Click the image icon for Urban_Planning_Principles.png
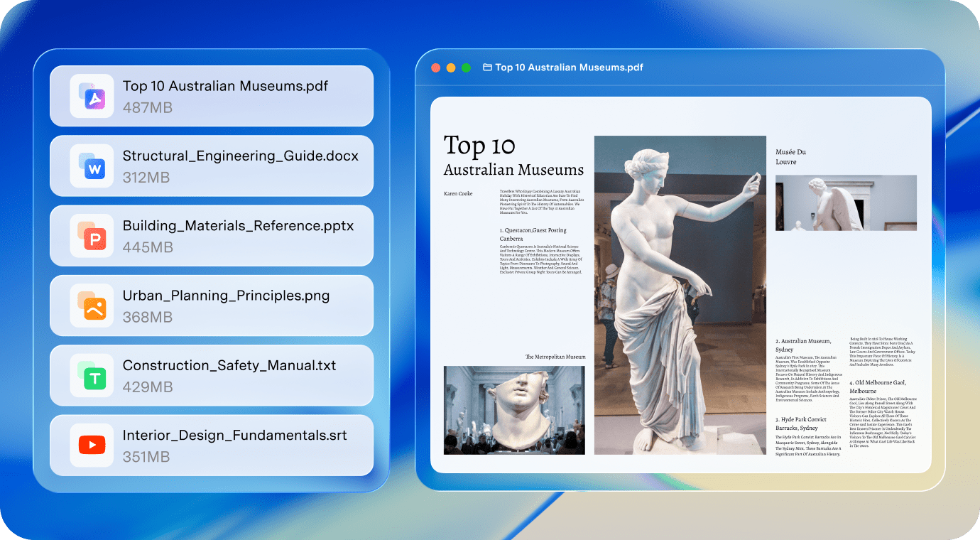Image resolution: width=980 pixels, height=540 pixels. point(92,306)
